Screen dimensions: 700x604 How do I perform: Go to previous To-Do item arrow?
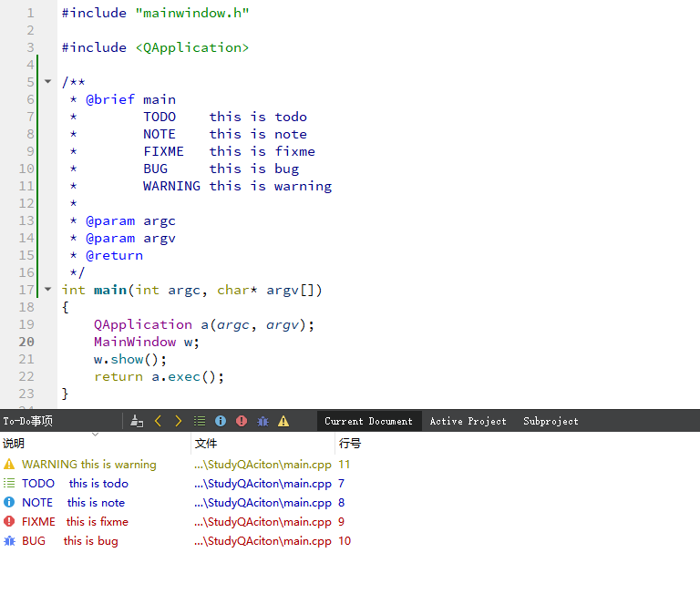[158, 421]
